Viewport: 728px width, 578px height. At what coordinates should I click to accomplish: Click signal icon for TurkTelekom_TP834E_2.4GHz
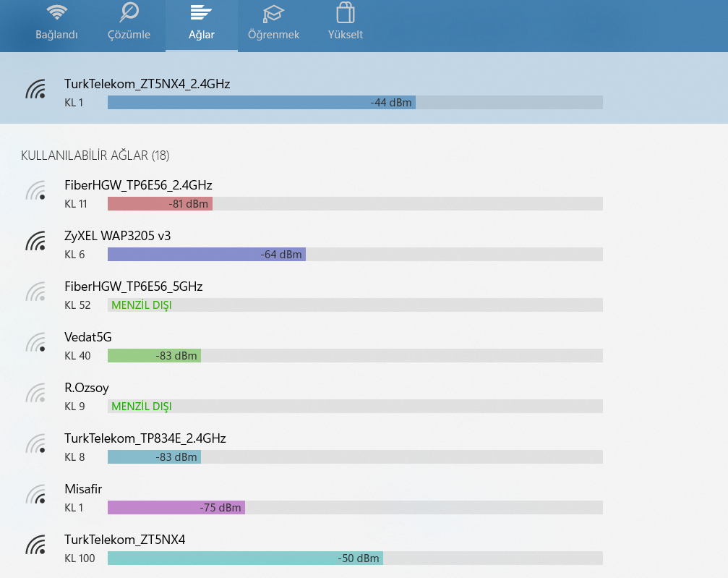[35, 443]
